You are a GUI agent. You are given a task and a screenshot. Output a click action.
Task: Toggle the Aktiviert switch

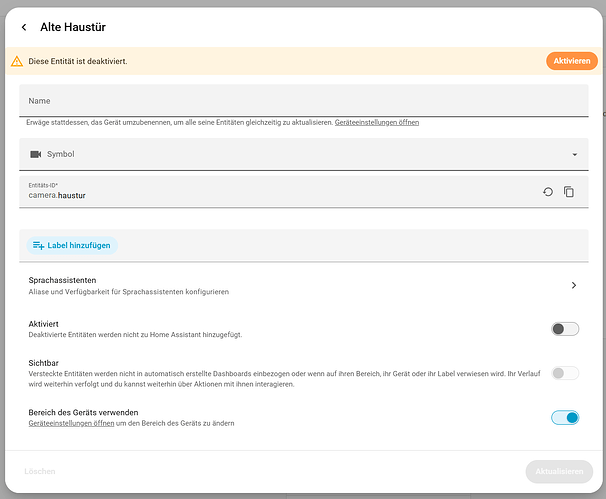tap(565, 329)
